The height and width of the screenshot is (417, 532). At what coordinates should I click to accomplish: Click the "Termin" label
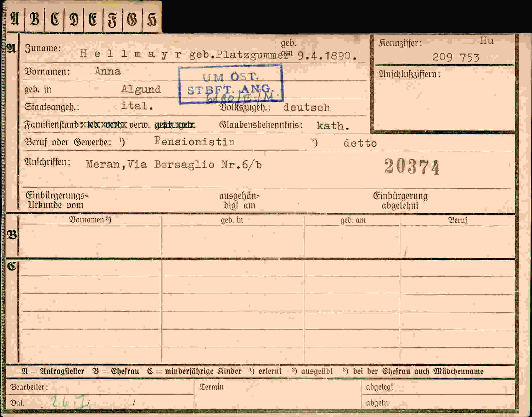tap(211, 387)
